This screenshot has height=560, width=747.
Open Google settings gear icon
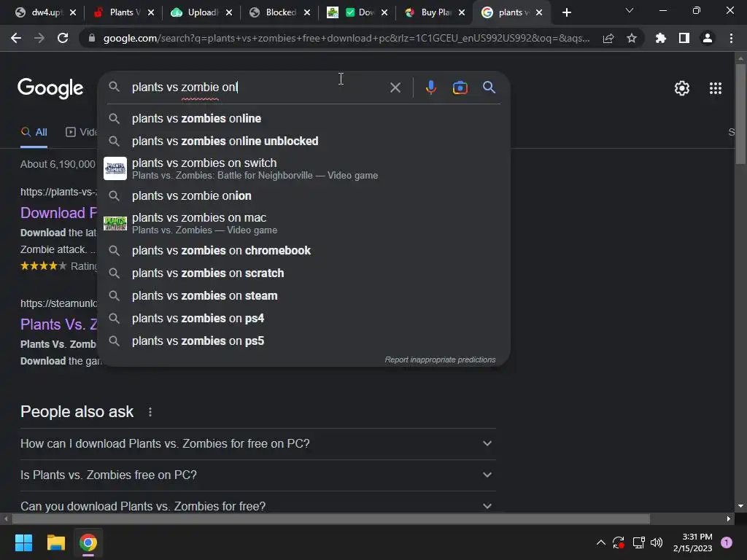[682, 88]
